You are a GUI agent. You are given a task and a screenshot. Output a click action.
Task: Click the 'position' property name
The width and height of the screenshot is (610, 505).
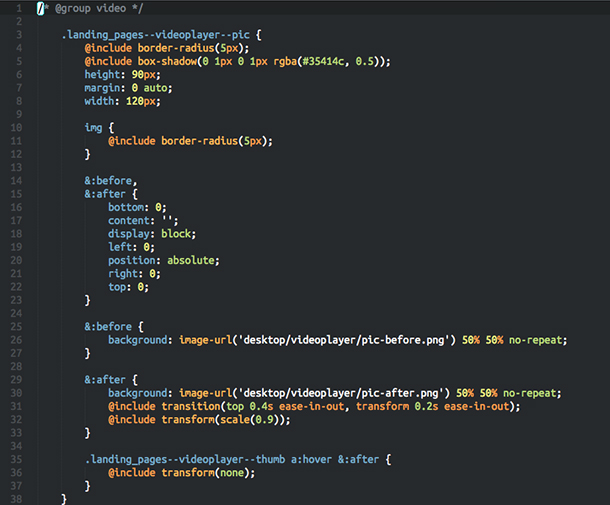[x=132, y=260]
